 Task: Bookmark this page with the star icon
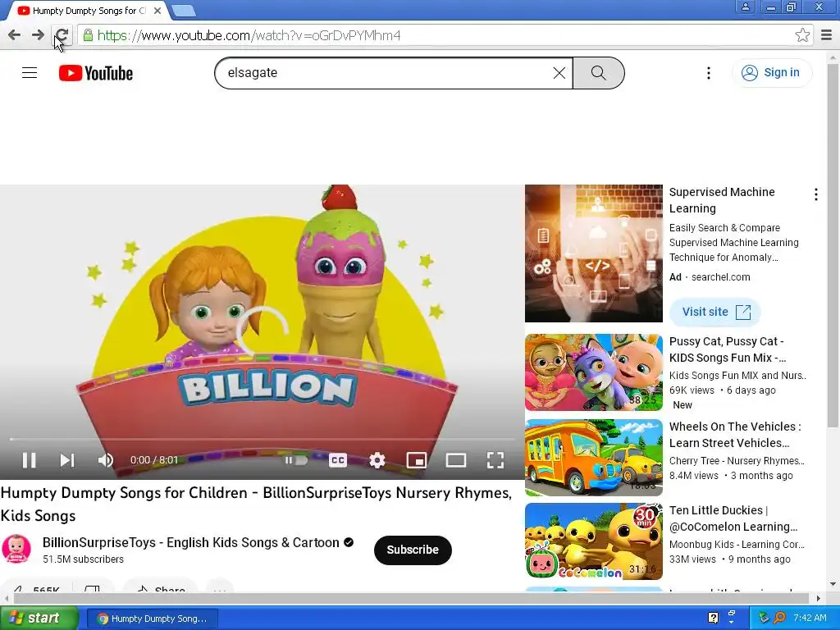click(x=802, y=35)
